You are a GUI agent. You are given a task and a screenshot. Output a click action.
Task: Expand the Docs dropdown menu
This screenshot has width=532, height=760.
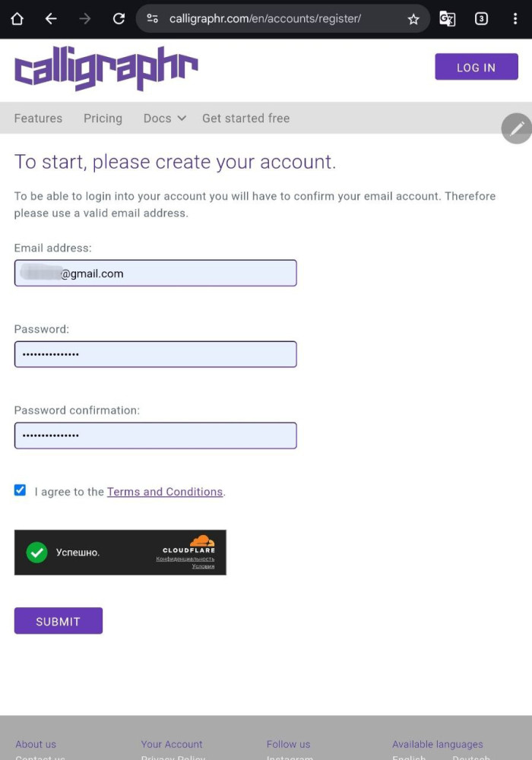[164, 119]
